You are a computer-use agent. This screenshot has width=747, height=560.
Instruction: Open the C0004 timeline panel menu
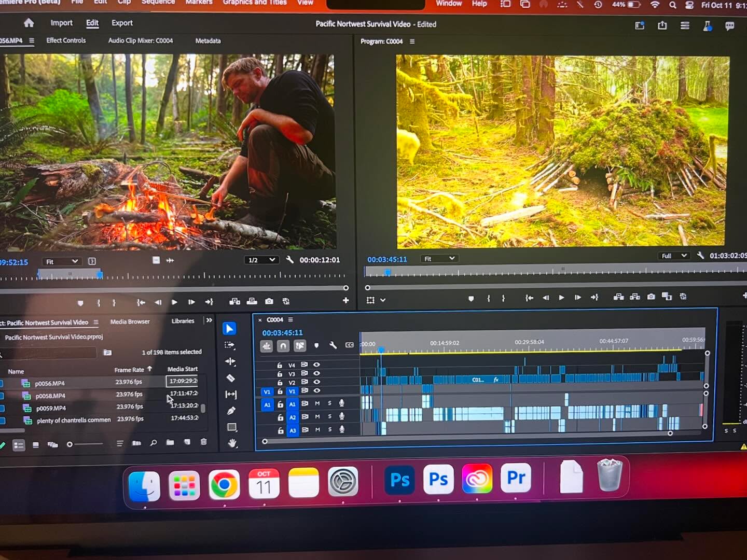(290, 320)
